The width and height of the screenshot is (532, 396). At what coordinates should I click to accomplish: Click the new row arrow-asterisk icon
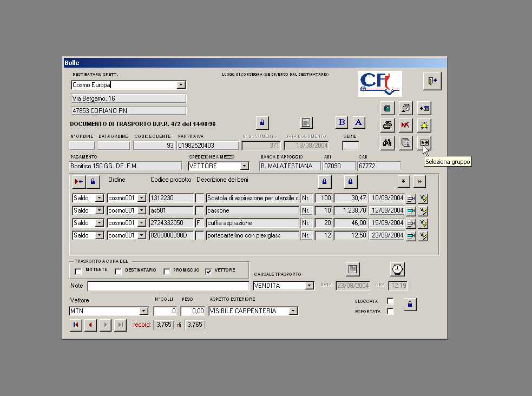point(78,182)
